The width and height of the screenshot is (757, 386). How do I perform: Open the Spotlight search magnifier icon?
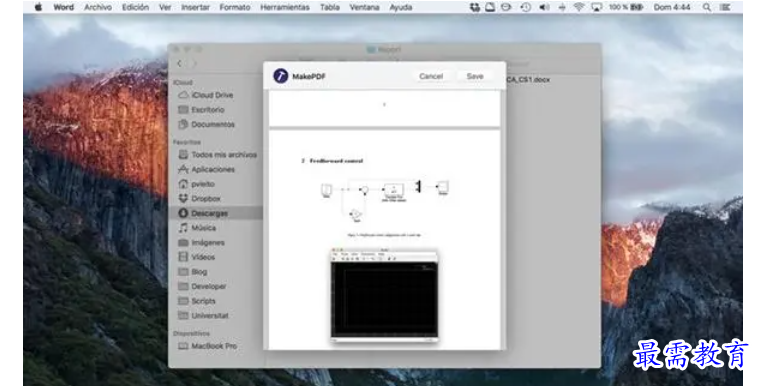tap(706, 7)
